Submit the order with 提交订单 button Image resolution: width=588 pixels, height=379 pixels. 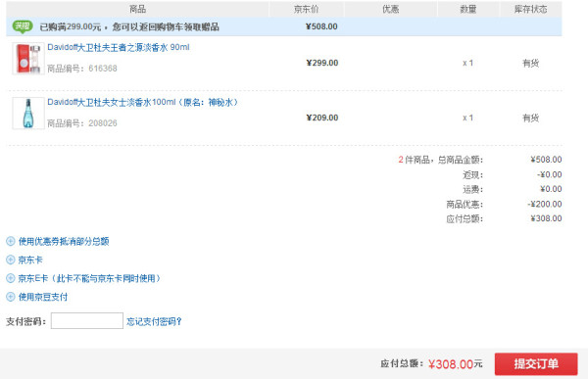[x=536, y=363]
